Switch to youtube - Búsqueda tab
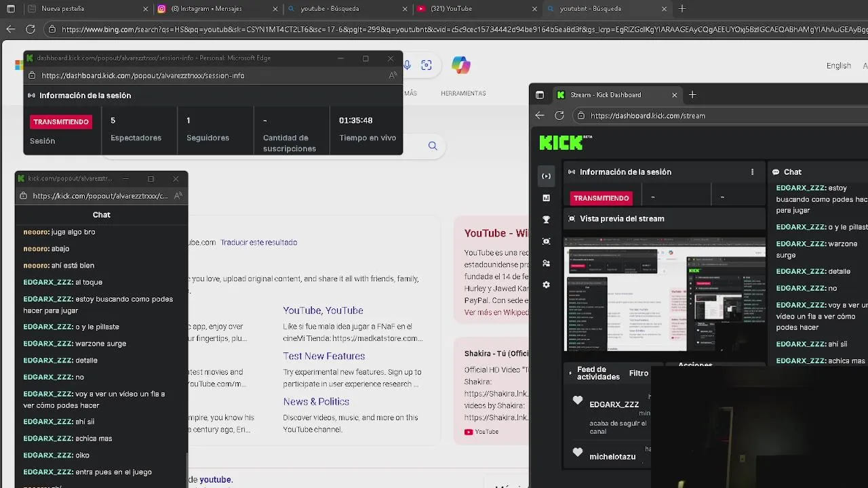The width and height of the screenshot is (868, 488). coord(347,9)
